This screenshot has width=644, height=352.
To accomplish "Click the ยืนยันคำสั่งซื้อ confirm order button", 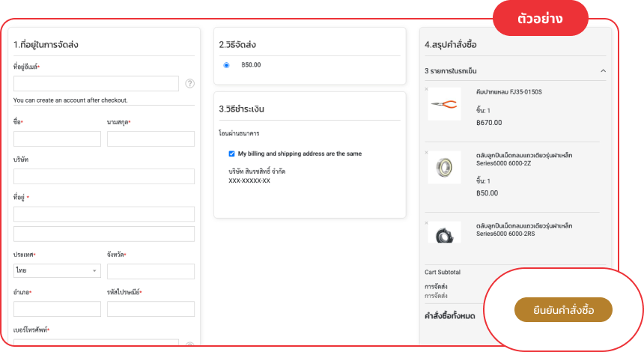I will pos(563,310).
